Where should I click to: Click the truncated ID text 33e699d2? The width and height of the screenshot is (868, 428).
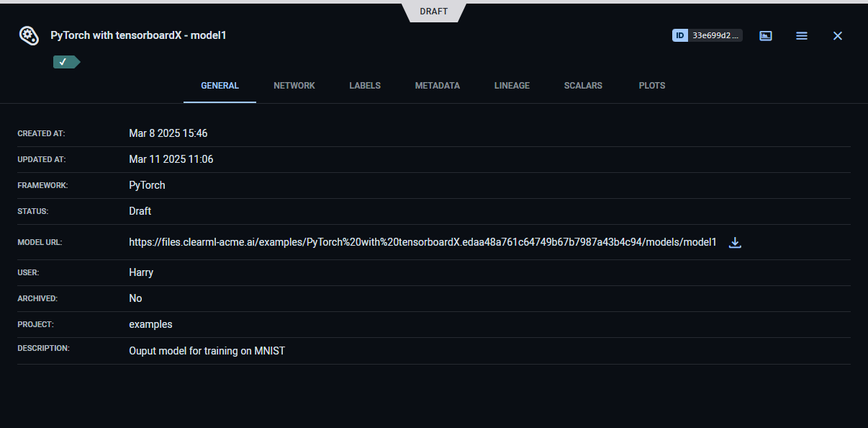tap(715, 35)
